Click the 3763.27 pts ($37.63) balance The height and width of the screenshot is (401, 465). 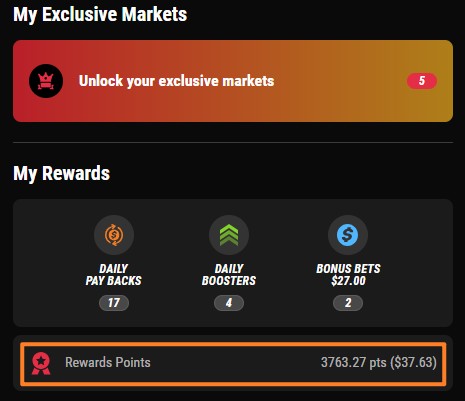pos(379,362)
